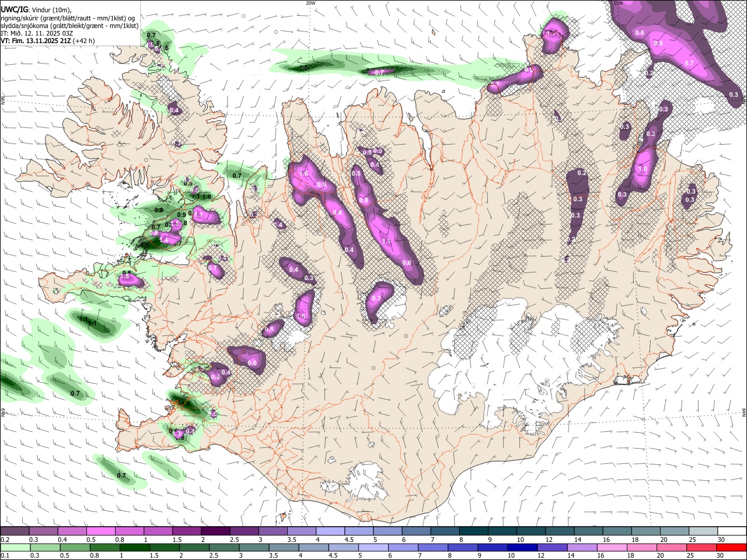Viewport: 747px width, 560px height.
Task: Select the navy blue 10–12 rain legend swatch
Action: [523, 548]
